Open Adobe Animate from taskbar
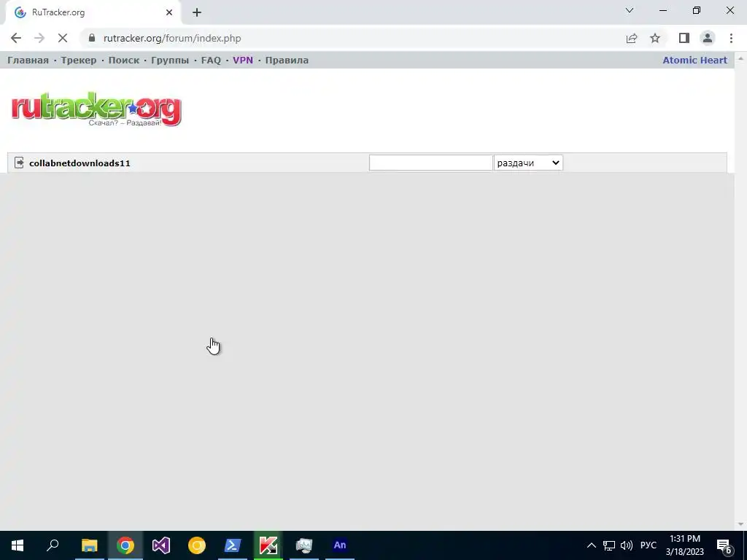This screenshot has width=747, height=560. click(340, 545)
